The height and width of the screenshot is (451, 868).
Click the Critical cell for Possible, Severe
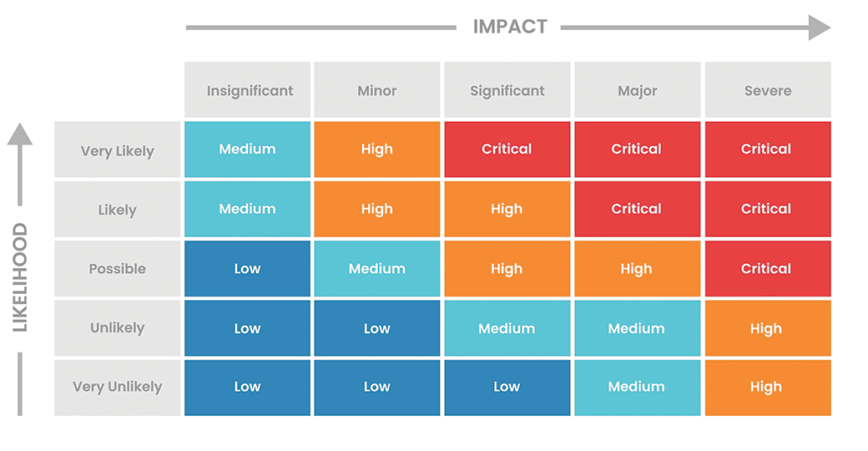click(x=767, y=269)
